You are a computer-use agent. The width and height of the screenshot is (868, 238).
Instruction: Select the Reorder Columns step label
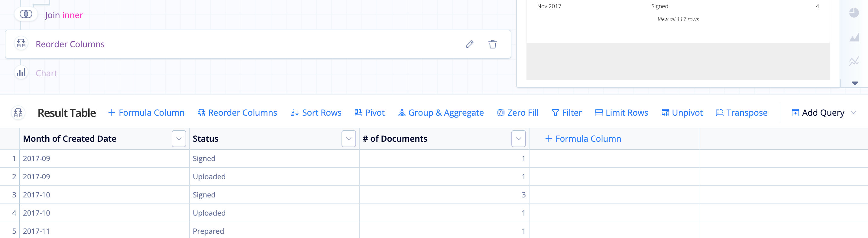[x=70, y=44]
